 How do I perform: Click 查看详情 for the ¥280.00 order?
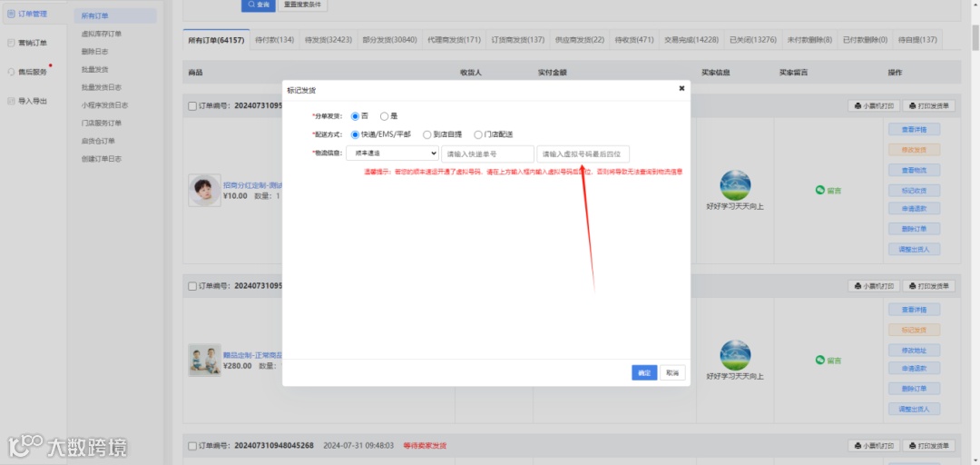(x=914, y=309)
